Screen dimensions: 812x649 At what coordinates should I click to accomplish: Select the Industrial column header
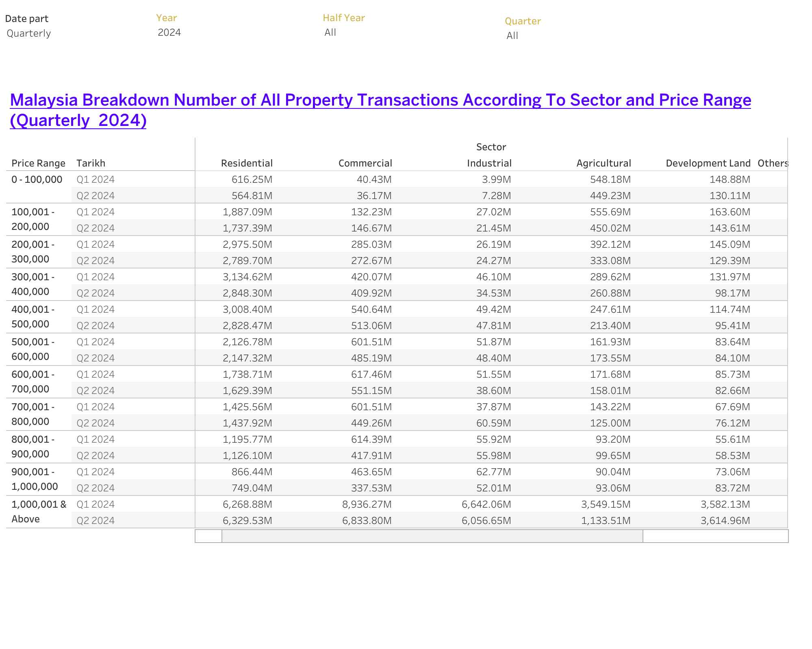[x=488, y=163]
